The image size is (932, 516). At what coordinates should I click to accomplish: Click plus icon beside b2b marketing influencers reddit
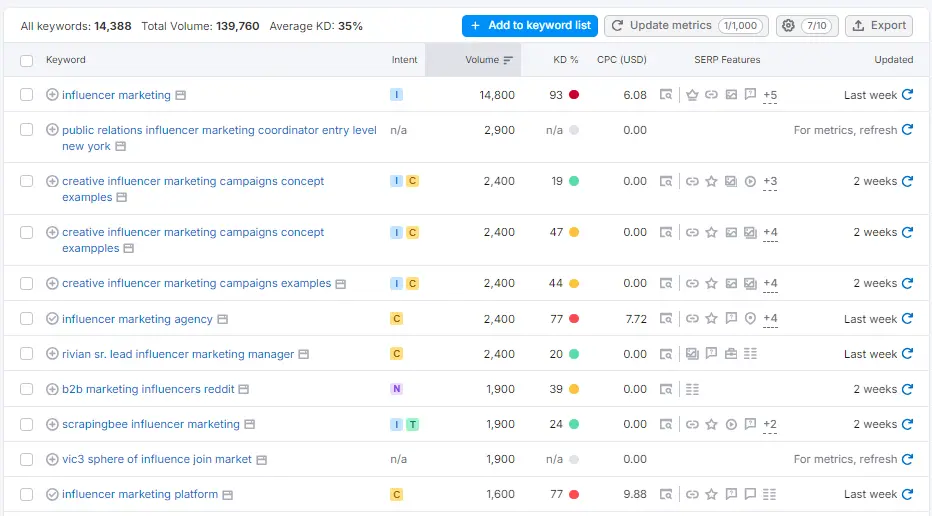click(53, 389)
